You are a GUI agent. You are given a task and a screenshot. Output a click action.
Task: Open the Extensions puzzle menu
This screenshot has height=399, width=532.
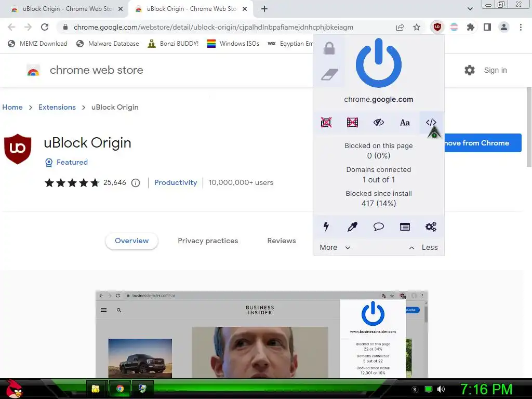pyautogui.click(x=470, y=27)
